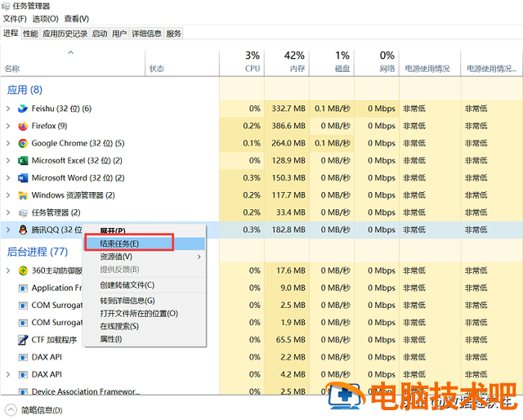Expand the Feishu process group
This screenshot has width=523, height=420.
pyautogui.click(x=8, y=109)
